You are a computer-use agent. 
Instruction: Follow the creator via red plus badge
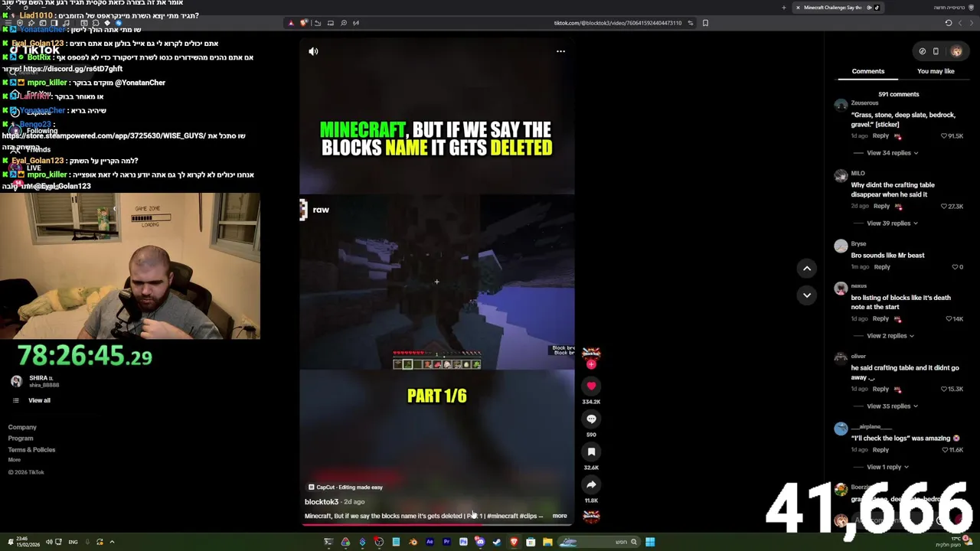click(x=591, y=364)
